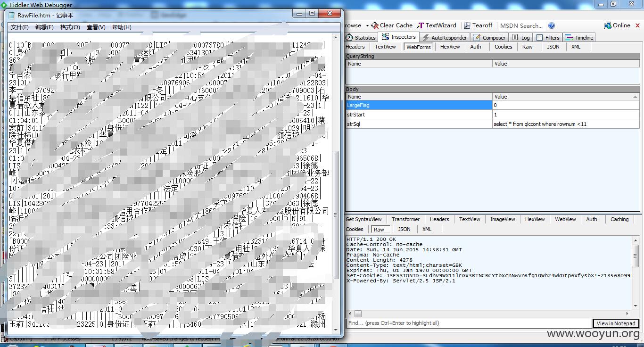Open the response Cookies tab
This screenshot has width=644, height=347.
click(355, 229)
